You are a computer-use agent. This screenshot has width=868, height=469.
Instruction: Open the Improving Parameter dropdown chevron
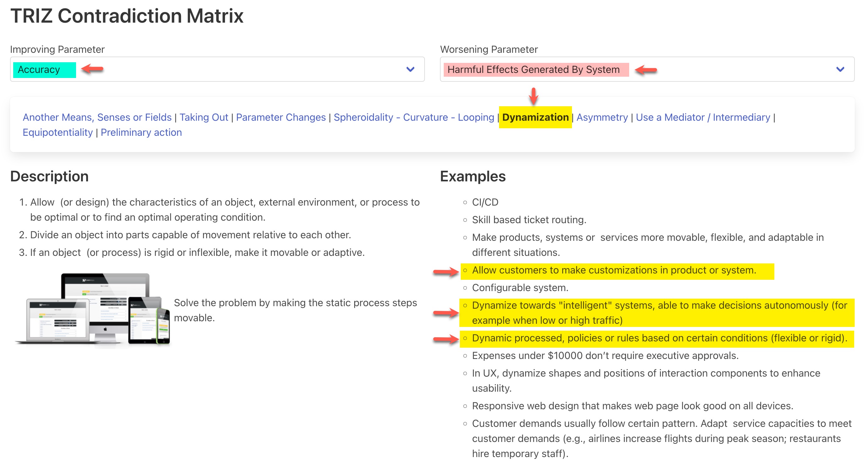(410, 69)
